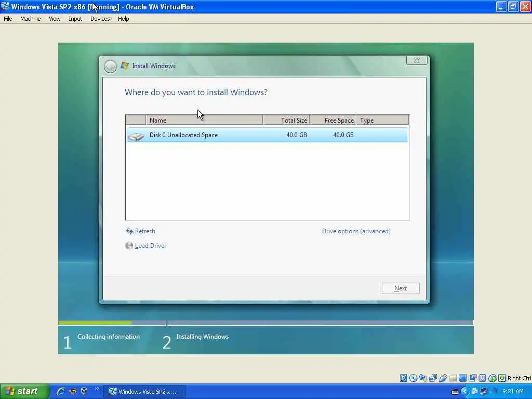The height and width of the screenshot is (399, 532).
Task: Click the back arrow in Install Windows
Action: coord(110,66)
